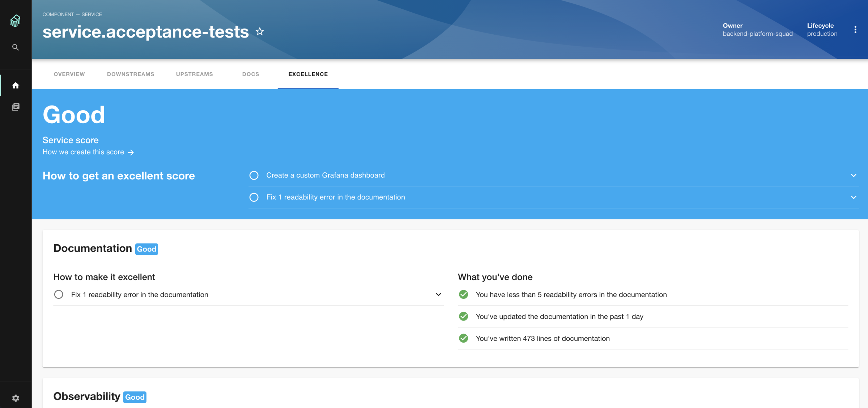Click the Backstage logo in the sidebar
The width and height of the screenshot is (868, 408).
tap(15, 21)
